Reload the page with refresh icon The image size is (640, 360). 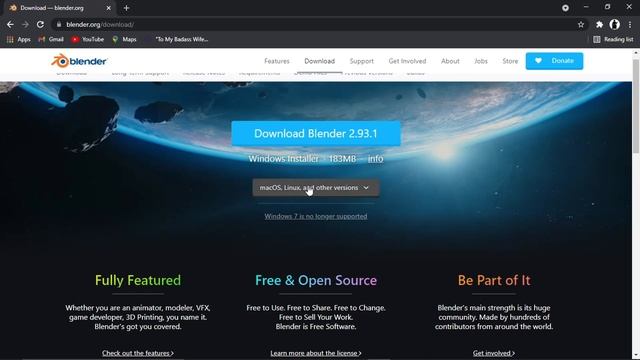(x=40, y=24)
